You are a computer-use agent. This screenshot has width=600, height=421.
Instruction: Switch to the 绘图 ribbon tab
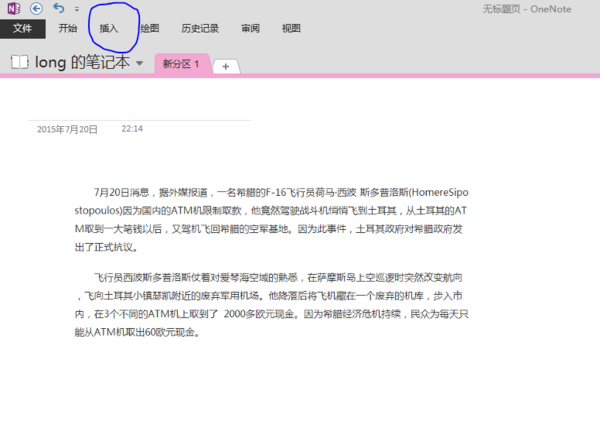[x=150, y=28]
